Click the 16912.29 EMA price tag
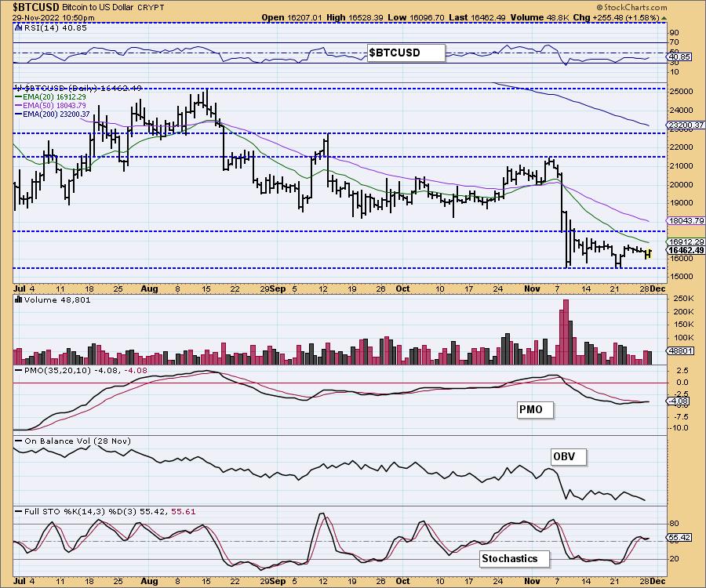This screenshot has width=706, height=588. pyautogui.click(x=686, y=242)
